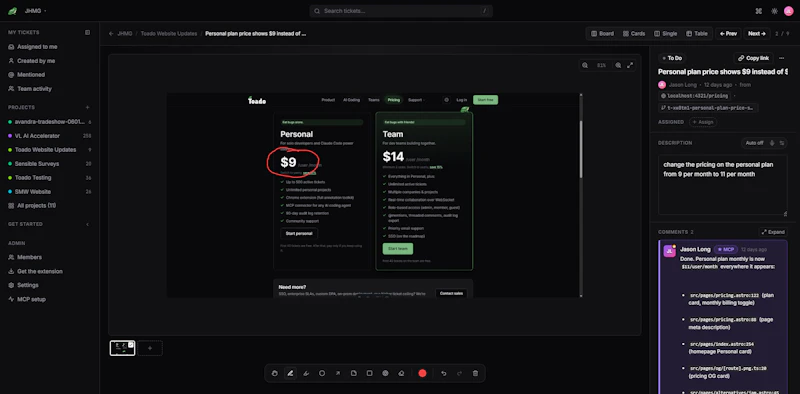Image resolution: width=800 pixels, height=394 pixels.
Task: Switch to Cards view
Action: point(634,34)
